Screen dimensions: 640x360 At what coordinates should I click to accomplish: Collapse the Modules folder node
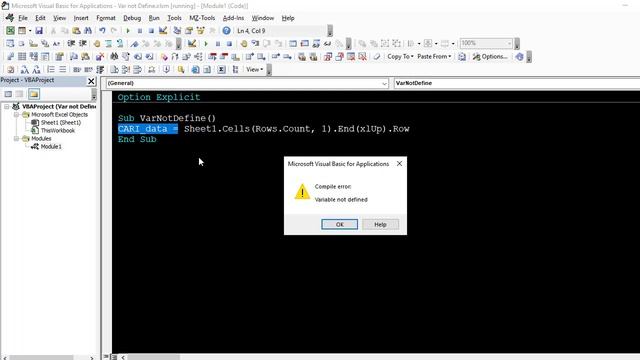[16, 139]
